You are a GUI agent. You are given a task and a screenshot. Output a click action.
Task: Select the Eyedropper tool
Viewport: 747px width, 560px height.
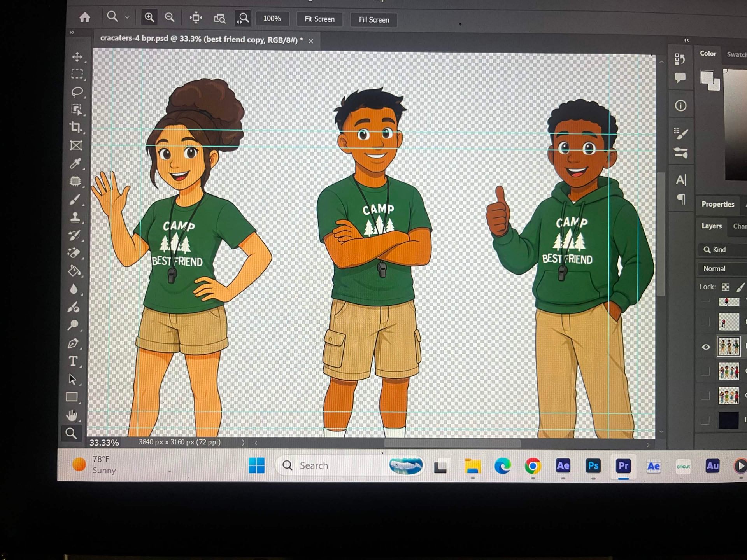pyautogui.click(x=75, y=163)
